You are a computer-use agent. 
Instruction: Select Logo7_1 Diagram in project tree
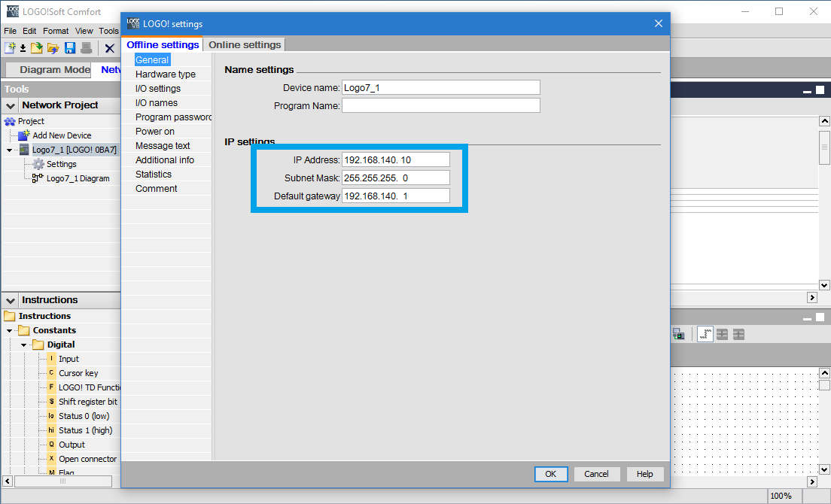point(78,178)
